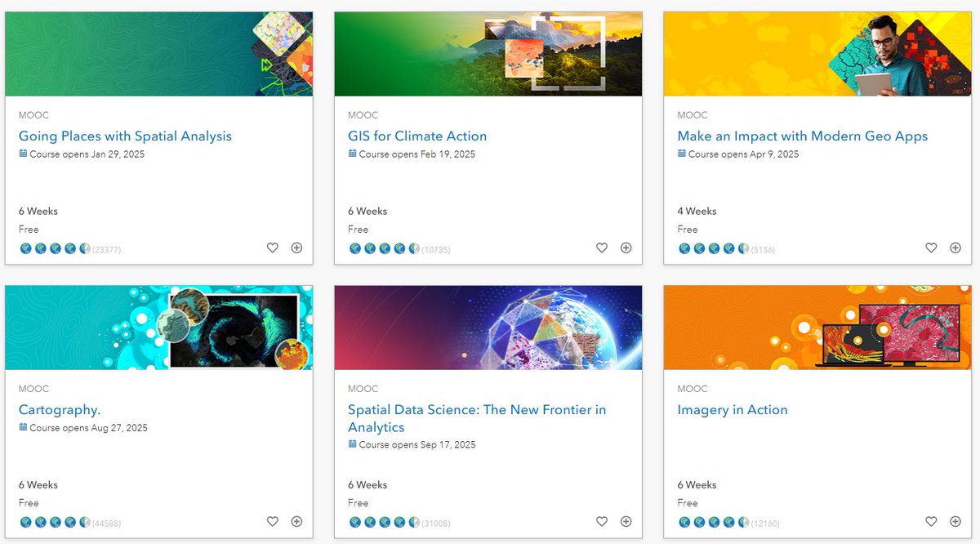980x544 pixels.
Task: Click '6 Weeks' on Cartography card
Action: [x=38, y=485]
